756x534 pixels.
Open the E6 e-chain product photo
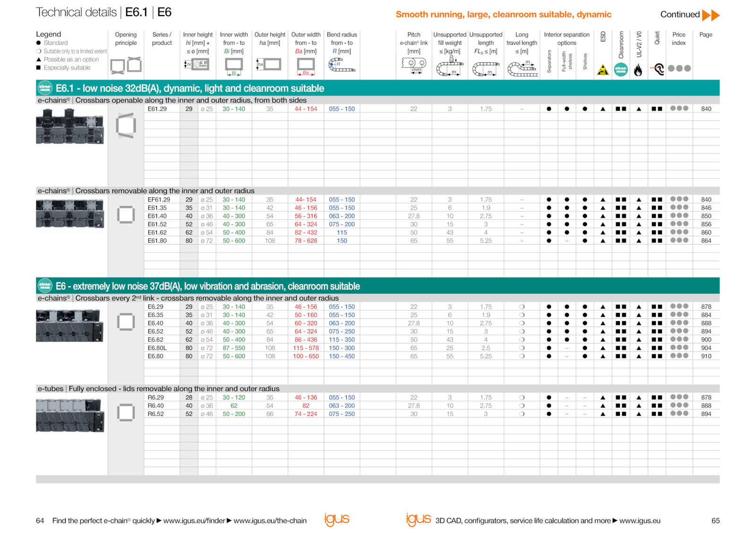(69, 325)
